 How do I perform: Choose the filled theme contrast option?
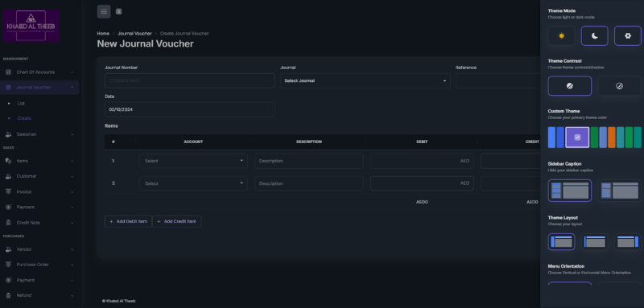point(570,86)
